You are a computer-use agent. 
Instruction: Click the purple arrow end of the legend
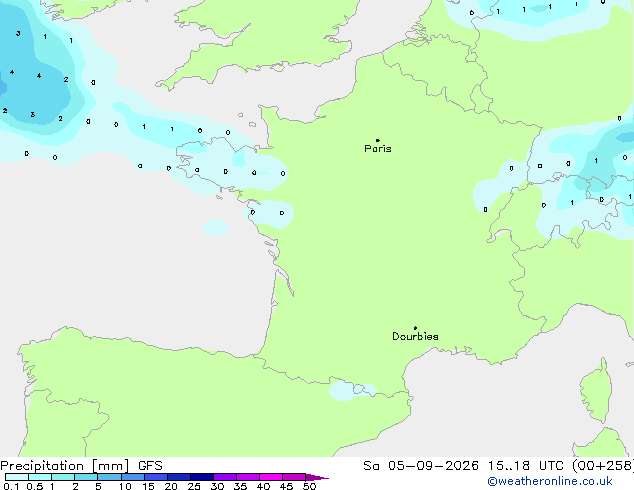(317, 477)
